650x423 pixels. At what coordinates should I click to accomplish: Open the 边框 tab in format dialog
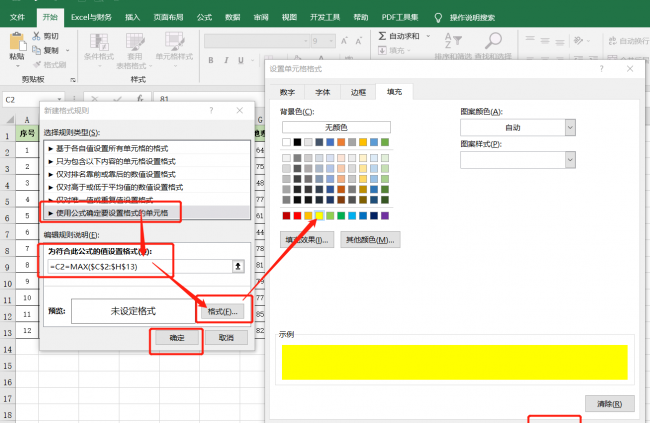coord(358,92)
